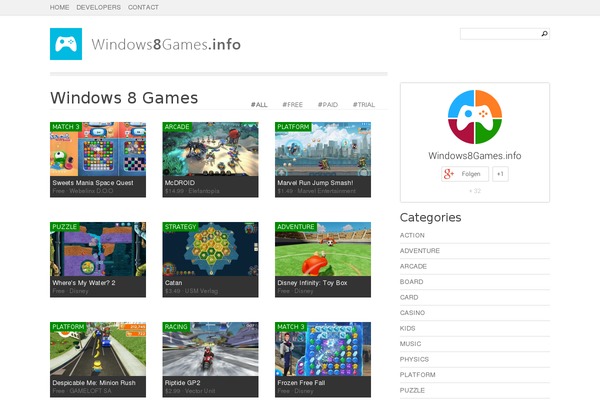The height and width of the screenshot is (400, 600).
Task: Open Where's My Water? 2 thumbnail
Action: 98,249
